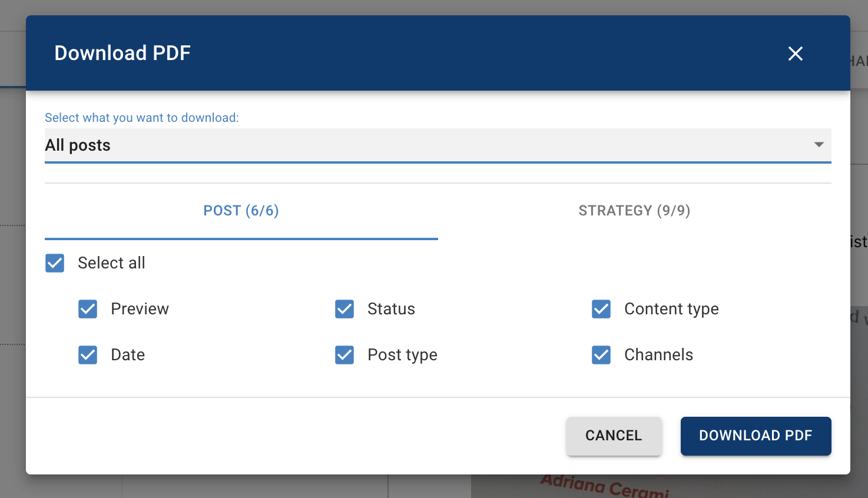Click the 'Select what you want to download' label

[x=142, y=118]
